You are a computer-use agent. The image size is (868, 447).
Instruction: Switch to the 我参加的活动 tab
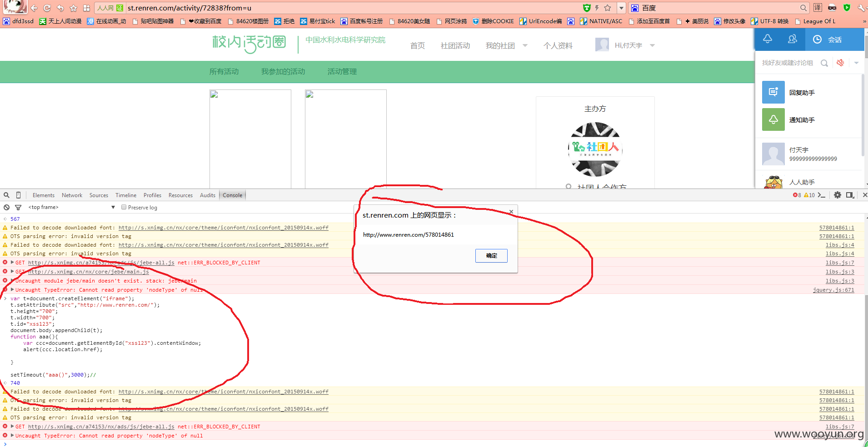tap(283, 71)
